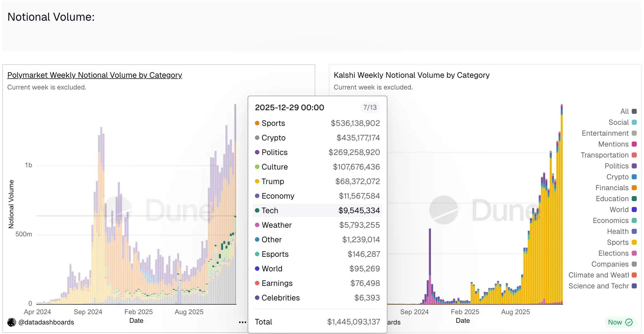This screenshot has height=334, width=644.
Task: Select the Health legend entry
Action: [618, 231]
